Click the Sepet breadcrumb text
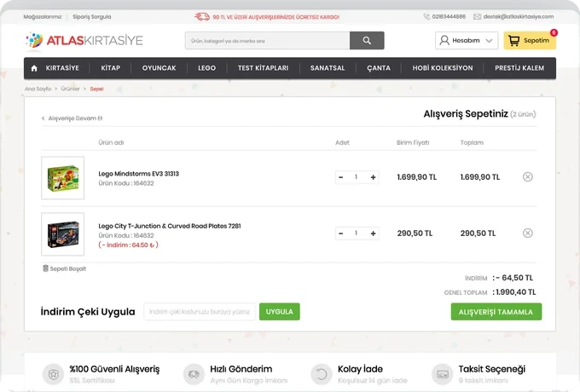 (x=96, y=89)
